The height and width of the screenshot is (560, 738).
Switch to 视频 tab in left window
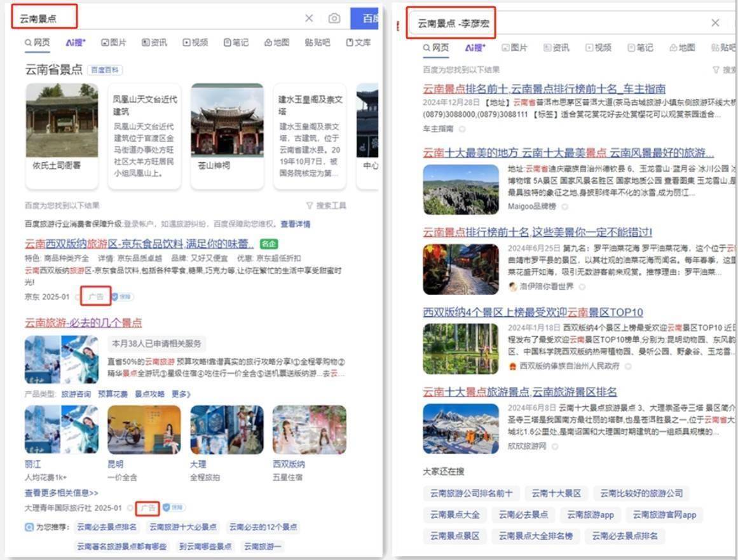[x=195, y=43]
